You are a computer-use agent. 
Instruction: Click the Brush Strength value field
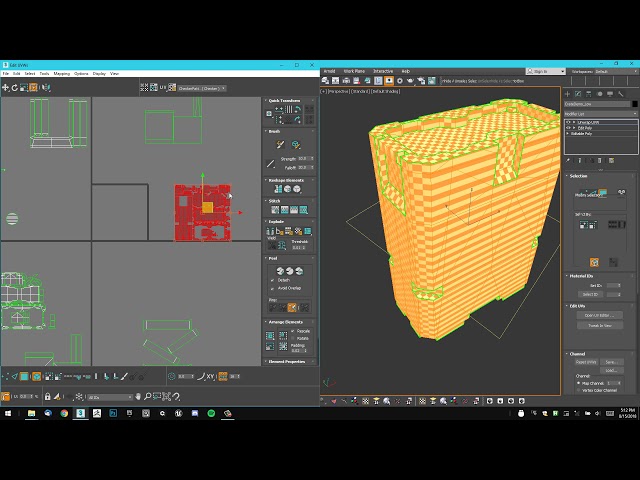coord(306,158)
